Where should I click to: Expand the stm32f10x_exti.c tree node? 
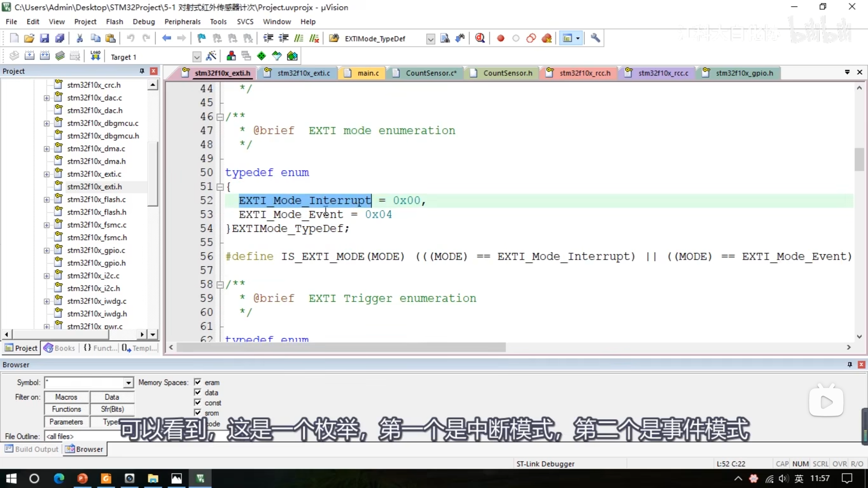[46, 174]
